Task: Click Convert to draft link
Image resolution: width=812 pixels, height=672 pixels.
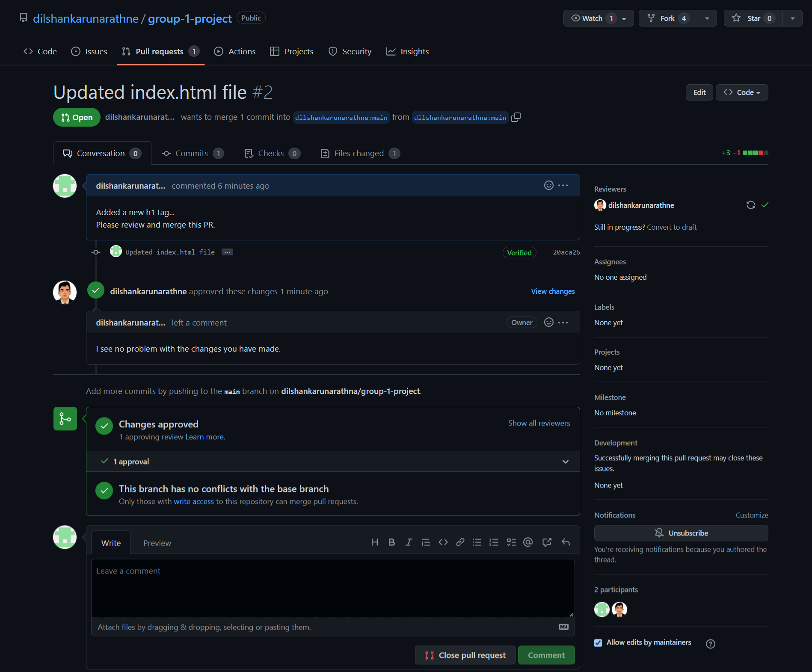Action: click(672, 227)
